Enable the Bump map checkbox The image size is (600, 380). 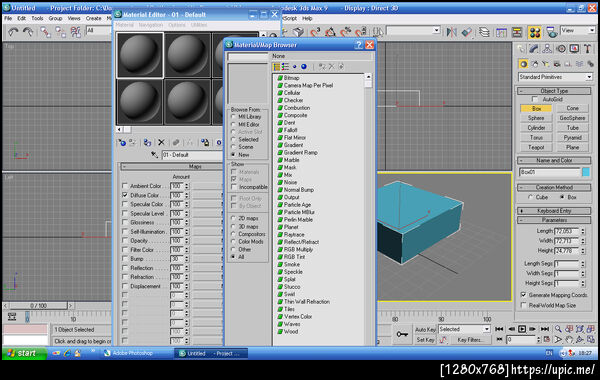click(125, 259)
